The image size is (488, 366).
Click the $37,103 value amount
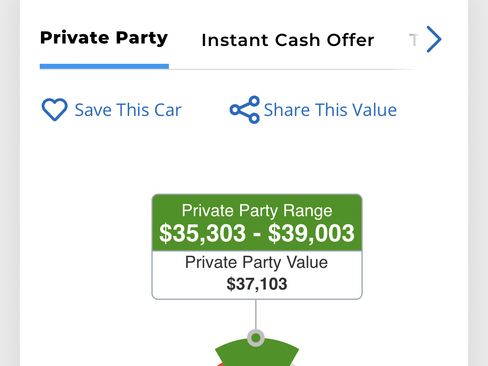click(257, 284)
